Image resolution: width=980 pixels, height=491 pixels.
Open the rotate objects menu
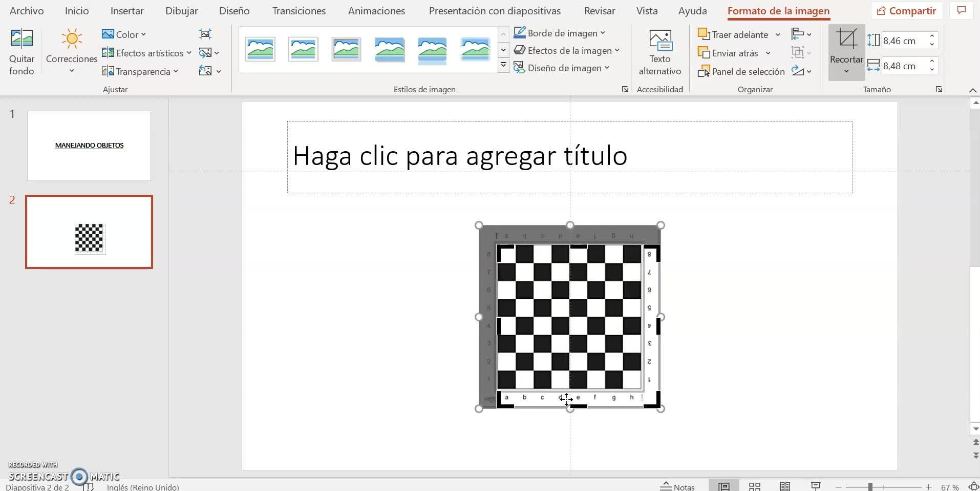[801, 71]
